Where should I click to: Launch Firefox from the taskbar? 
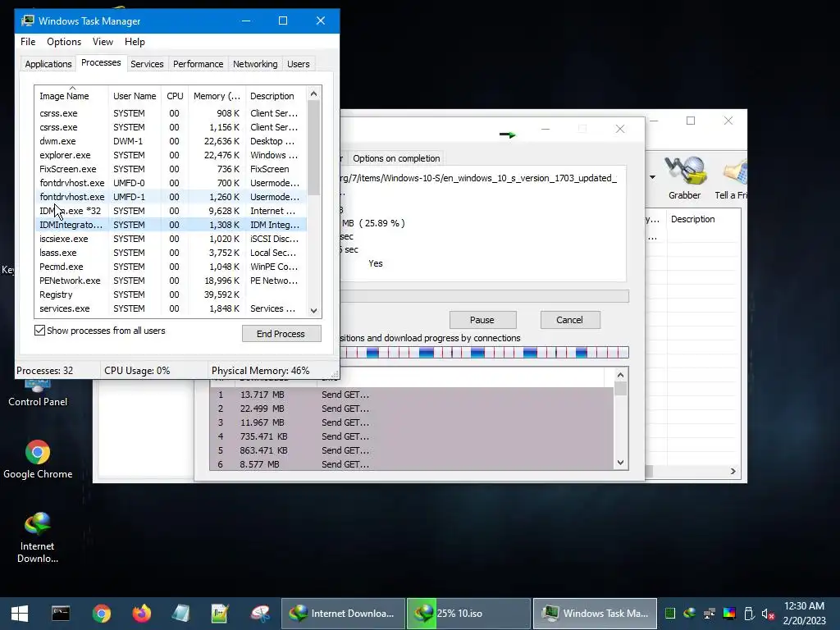point(141,614)
